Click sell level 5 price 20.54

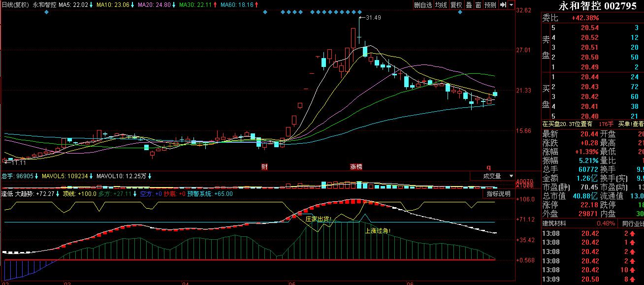[590, 28]
